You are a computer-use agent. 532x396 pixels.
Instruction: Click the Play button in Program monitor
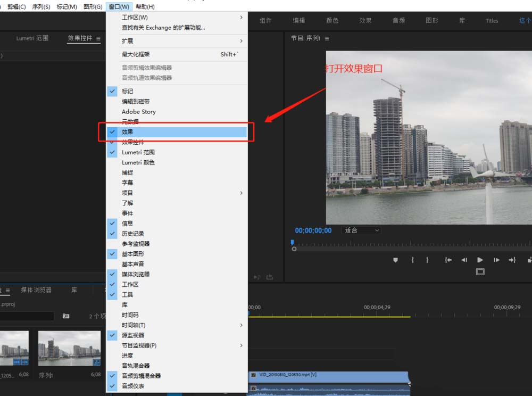point(480,260)
